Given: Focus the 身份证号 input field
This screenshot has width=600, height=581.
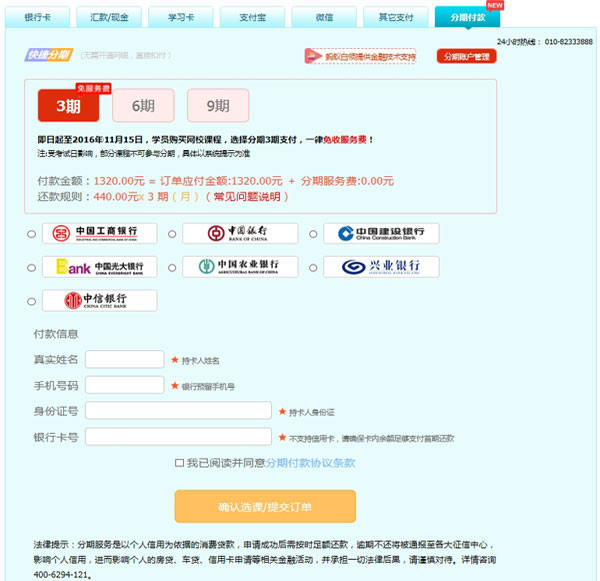Looking at the screenshot, I should 178,411.
